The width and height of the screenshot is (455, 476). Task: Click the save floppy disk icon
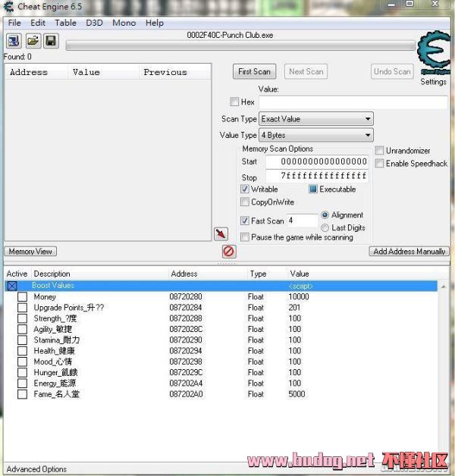click(51, 41)
